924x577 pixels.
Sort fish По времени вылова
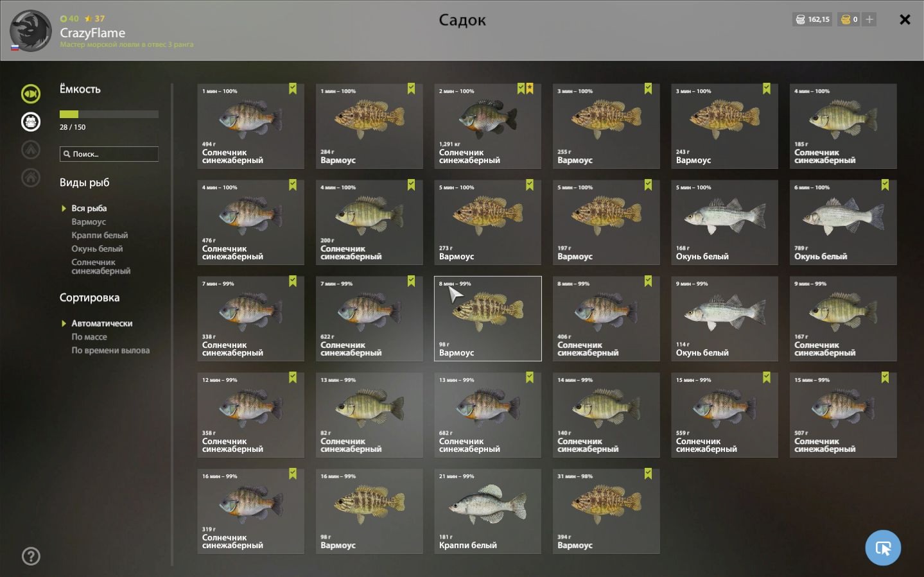110,350
